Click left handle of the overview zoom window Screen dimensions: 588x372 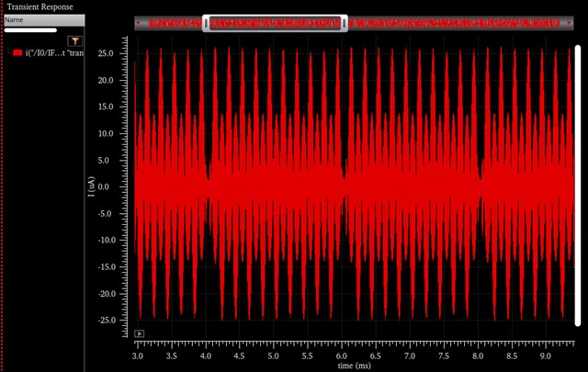click(x=208, y=23)
